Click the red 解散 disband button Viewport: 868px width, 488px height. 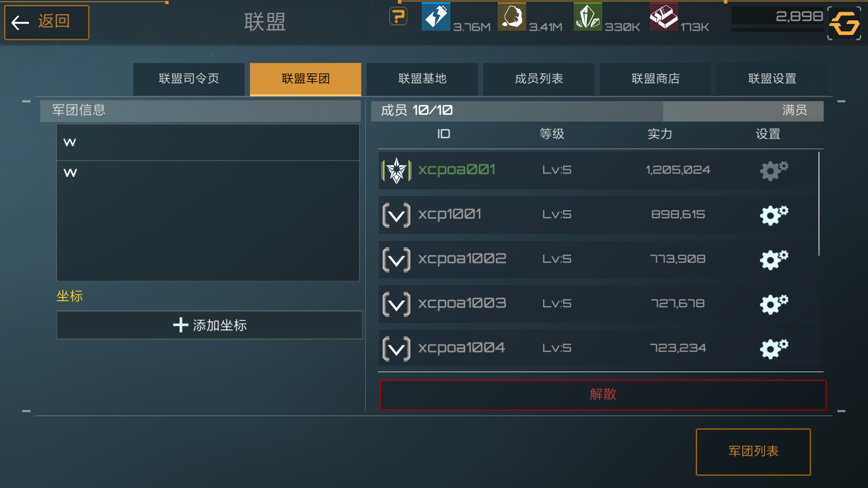pos(603,394)
